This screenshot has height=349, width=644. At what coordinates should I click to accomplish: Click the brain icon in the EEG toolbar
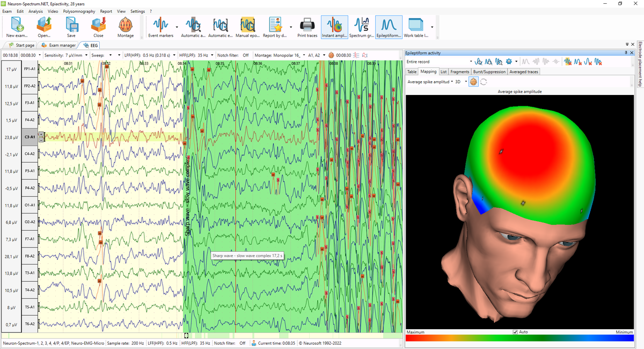pos(332,55)
